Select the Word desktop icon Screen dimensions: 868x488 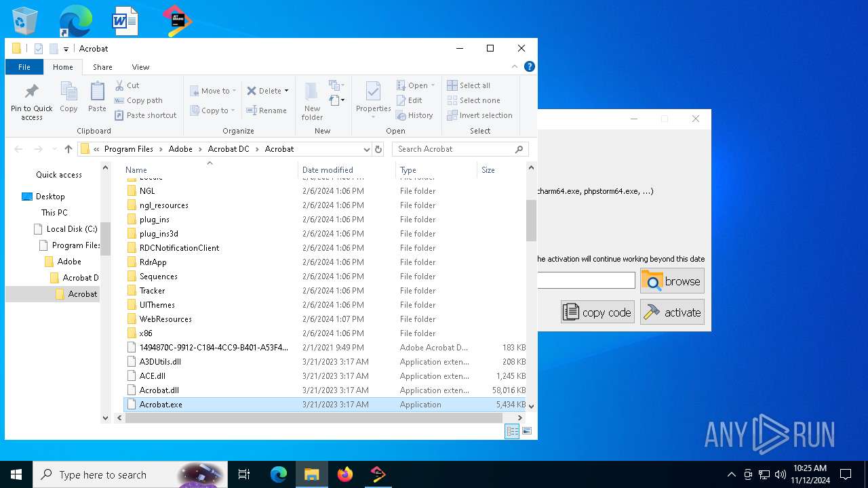(x=125, y=20)
